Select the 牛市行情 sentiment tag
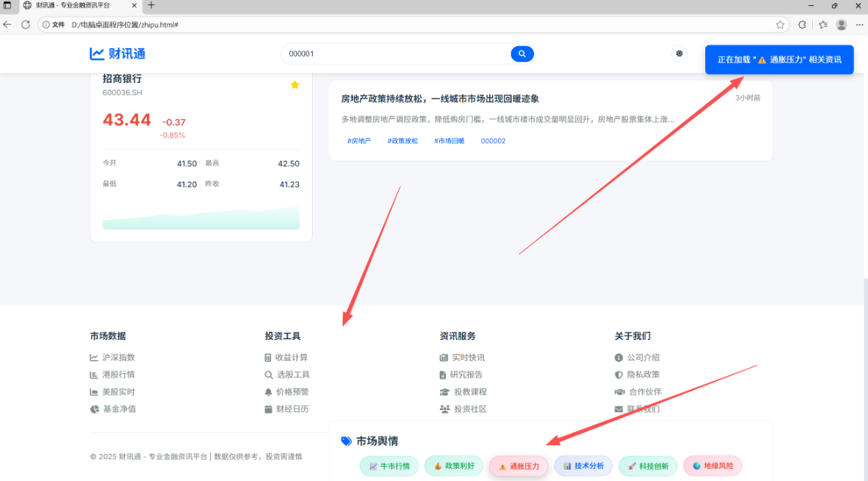Viewport: 868px width, 481px height. (x=389, y=466)
